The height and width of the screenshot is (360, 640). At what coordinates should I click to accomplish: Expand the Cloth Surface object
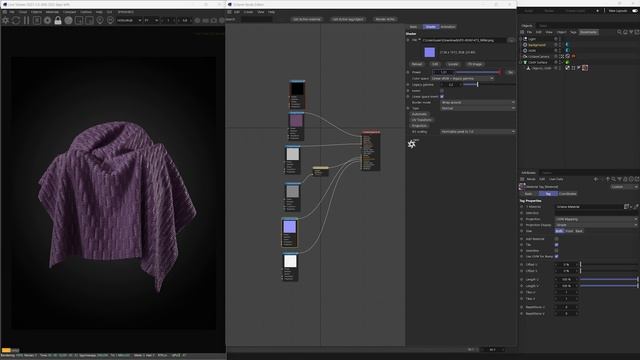click(520, 62)
